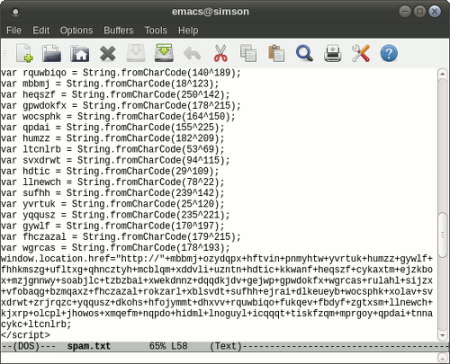Image resolution: width=450 pixels, height=364 pixels.
Task: Open the File menu
Action: (14, 30)
